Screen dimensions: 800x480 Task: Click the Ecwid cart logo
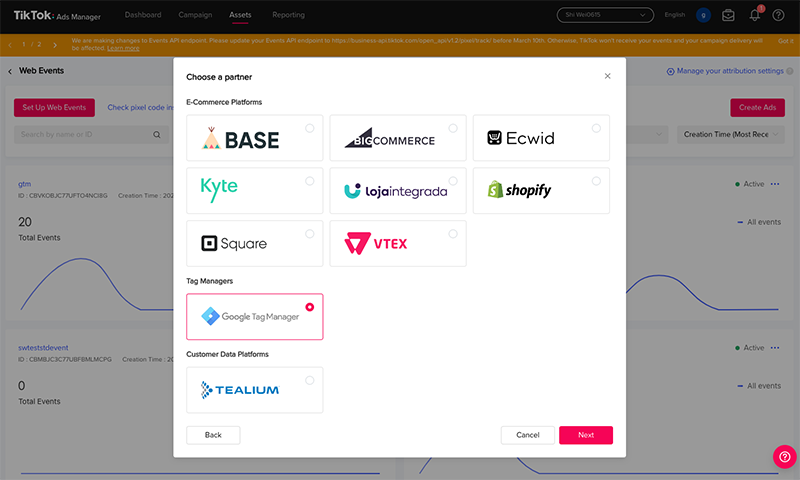point(494,138)
